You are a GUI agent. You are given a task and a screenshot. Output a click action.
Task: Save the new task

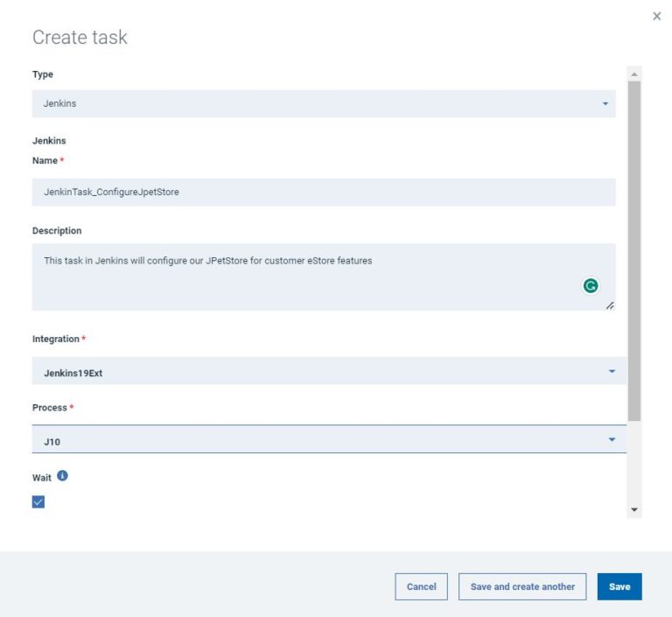click(x=619, y=586)
